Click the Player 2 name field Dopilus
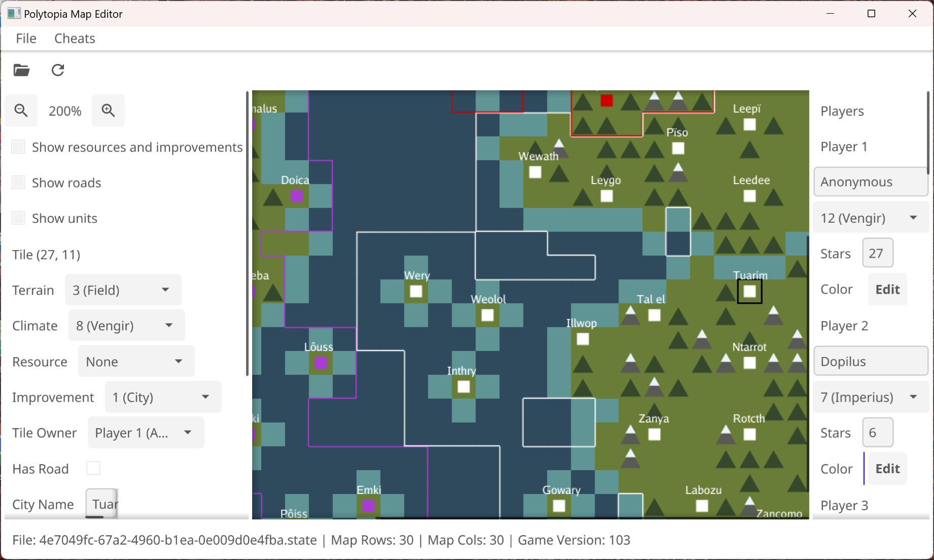Viewport: 934px width, 560px height. pyautogui.click(x=871, y=362)
